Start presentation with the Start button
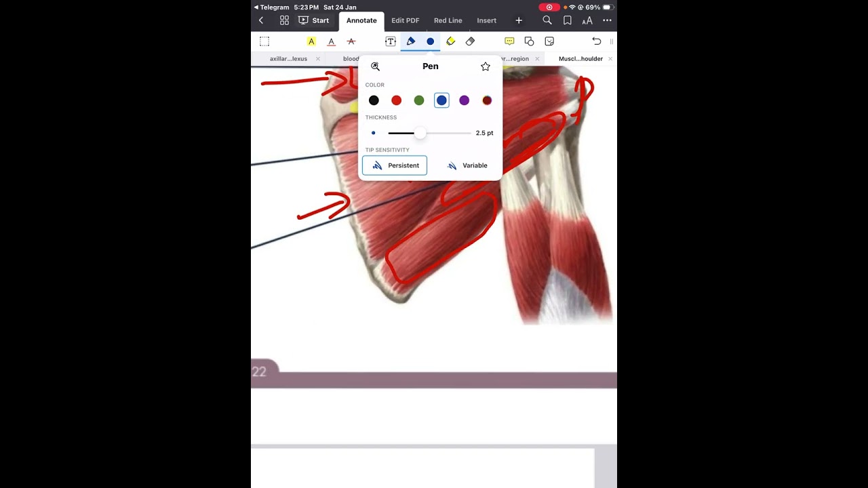 pyautogui.click(x=313, y=20)
